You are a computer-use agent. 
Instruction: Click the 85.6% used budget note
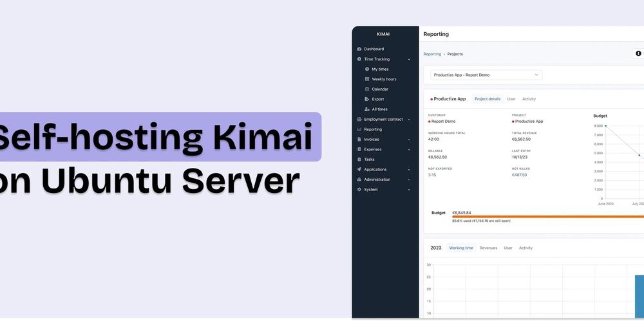(x=481, y=221)
